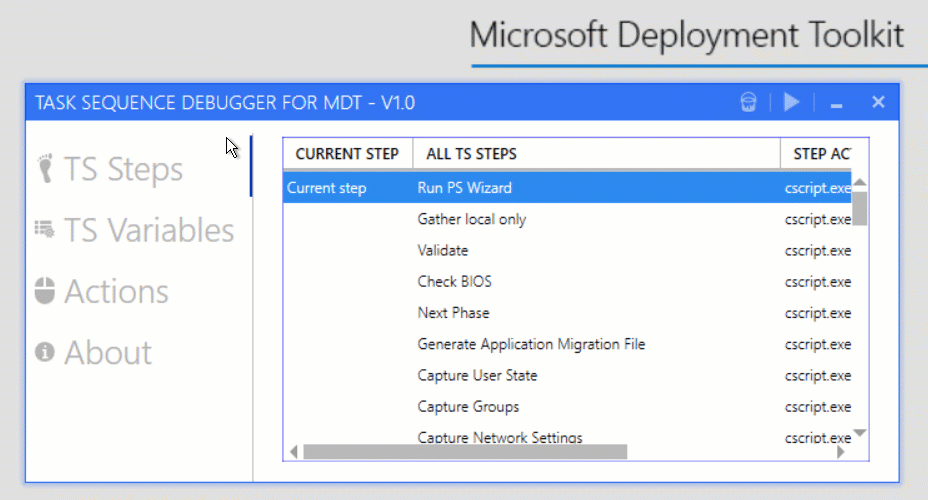Viewport: 928px width, 500px height.
Task: Minimize the Task Sequence Debugger window
Action: pos(837,104)
